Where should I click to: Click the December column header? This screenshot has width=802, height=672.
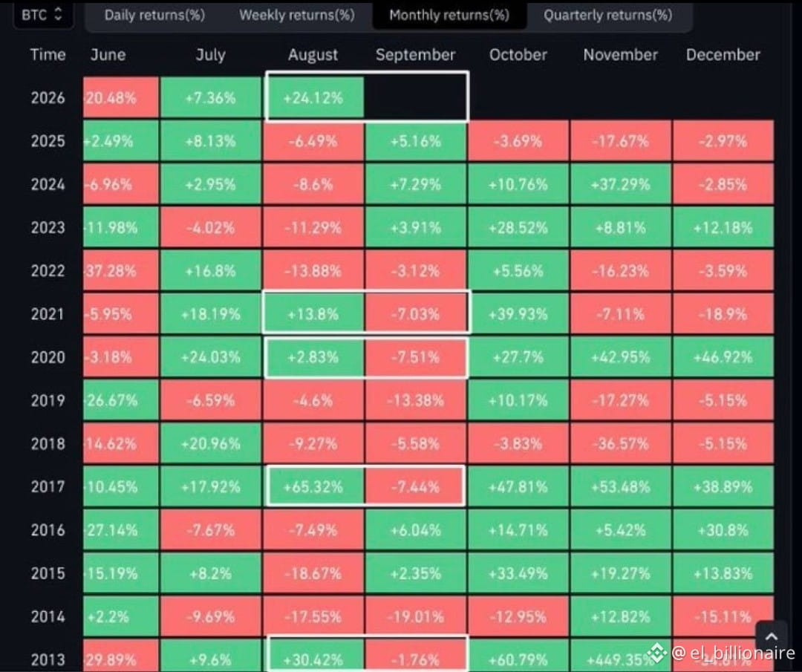[723, 55]
